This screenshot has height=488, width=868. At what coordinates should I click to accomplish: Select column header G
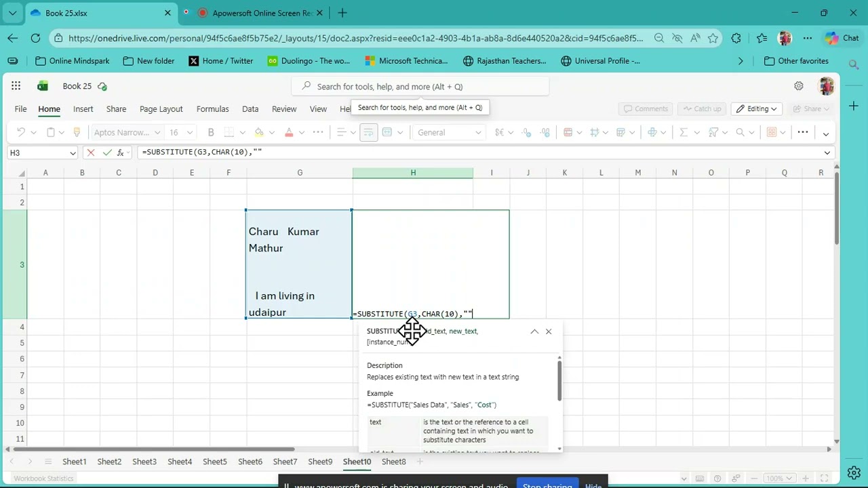point(300,173)
